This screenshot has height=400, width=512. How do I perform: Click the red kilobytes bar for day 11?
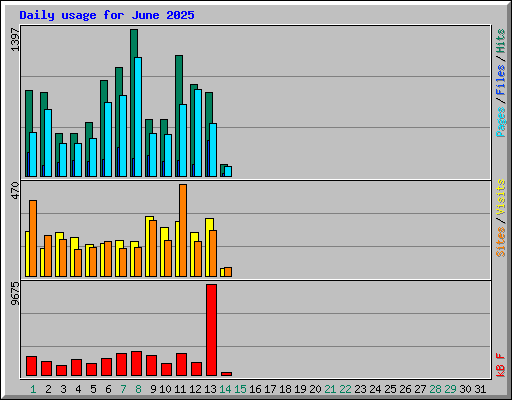pyautogui.click(x=181, y=365)
